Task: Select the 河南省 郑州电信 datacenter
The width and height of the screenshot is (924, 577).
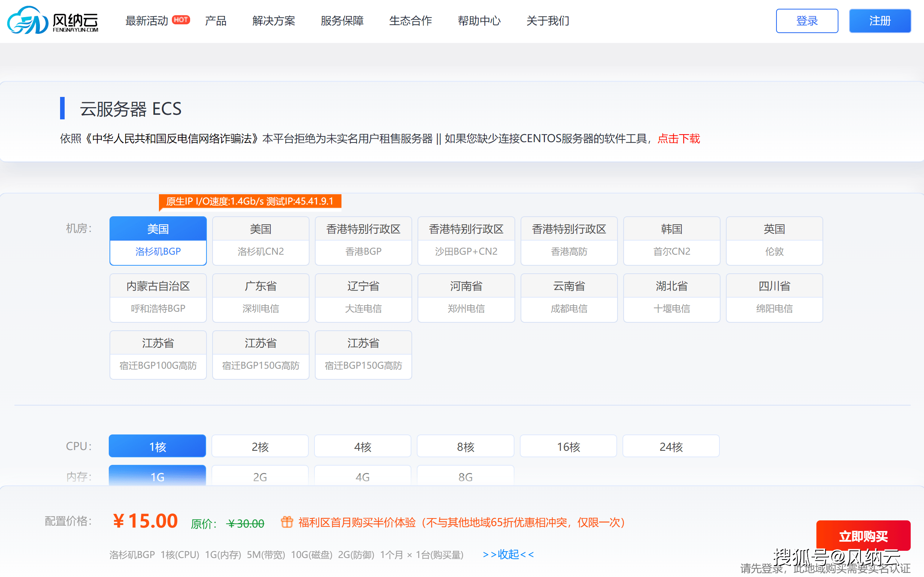Action: 466,298
